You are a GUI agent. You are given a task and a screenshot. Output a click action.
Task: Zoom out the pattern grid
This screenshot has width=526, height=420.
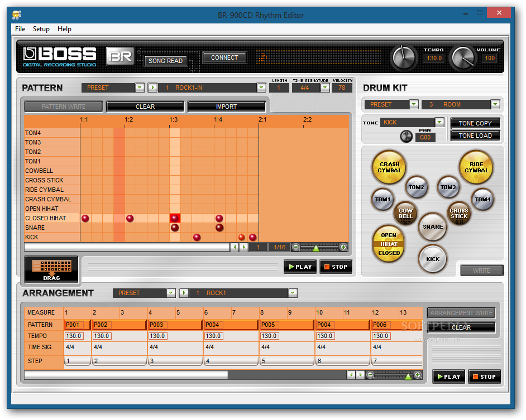[x=295, y=248]
